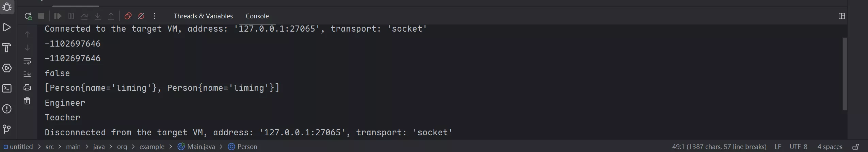This screenshot has width=868, height=152.
Task: Open the 4 spaces indent settings
Action: [x=830, y=147]
